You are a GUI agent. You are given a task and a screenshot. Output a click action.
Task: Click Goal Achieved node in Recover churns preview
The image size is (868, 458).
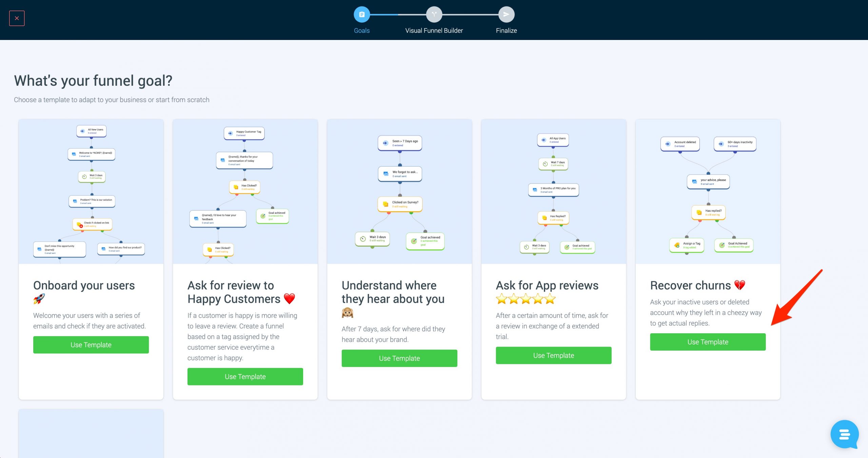click(x=734, y=245)
